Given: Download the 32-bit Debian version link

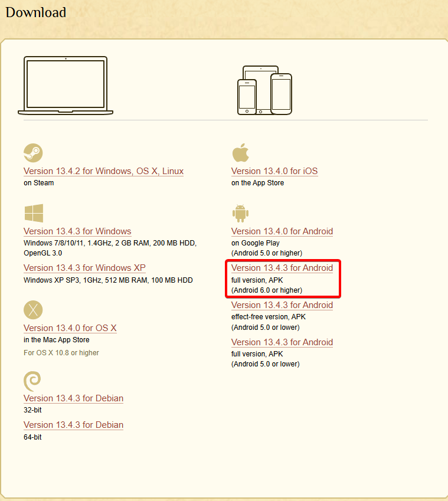Looking at the screenshot, I should (74, 398).
